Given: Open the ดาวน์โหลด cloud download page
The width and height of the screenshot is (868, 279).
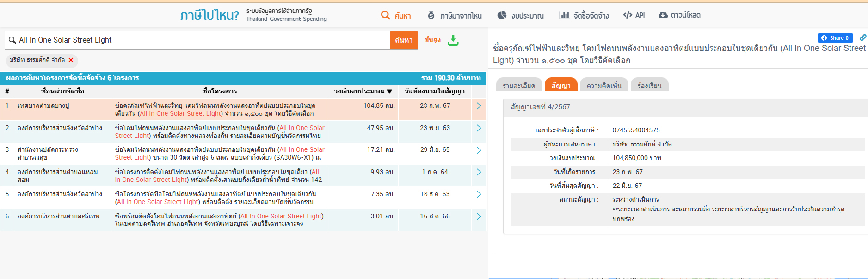Looking at the screenshot, I should click(679, 15).
